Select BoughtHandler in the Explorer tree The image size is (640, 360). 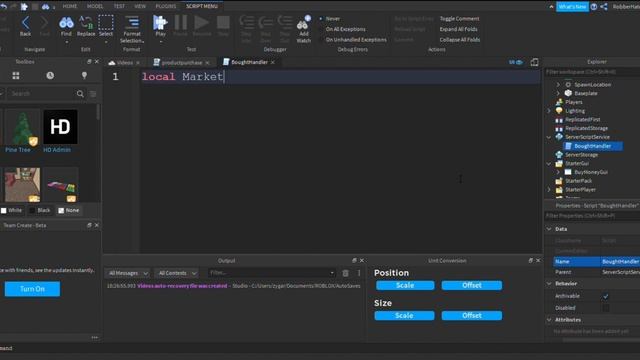(592, 146)
